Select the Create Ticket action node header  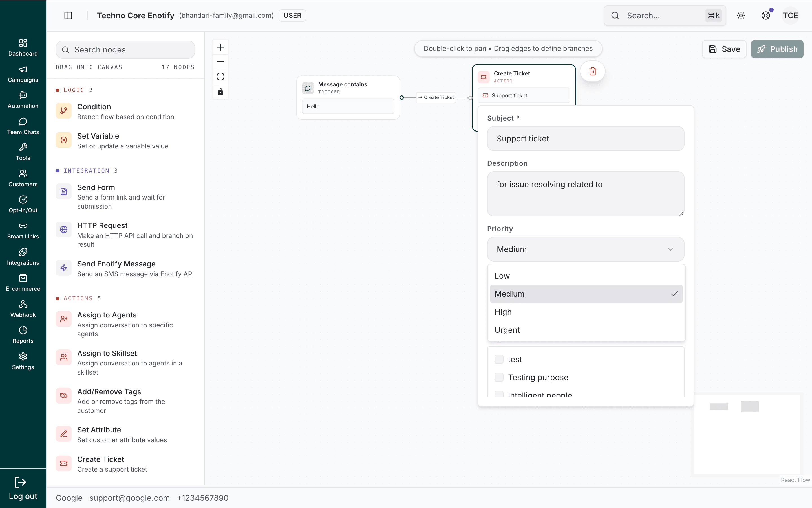[x=524, y=77]
